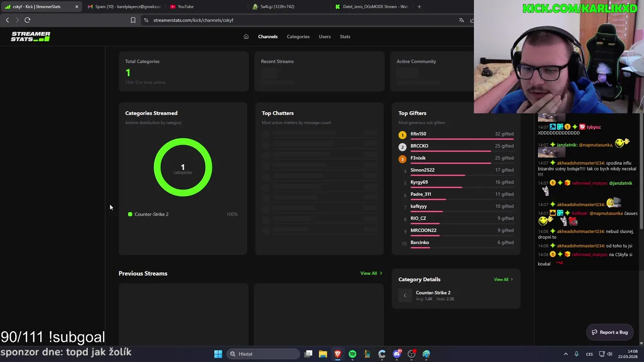Click the bookmark icon beside the address bar
Viewport: 644px width, 362px height.
(133, 20)
